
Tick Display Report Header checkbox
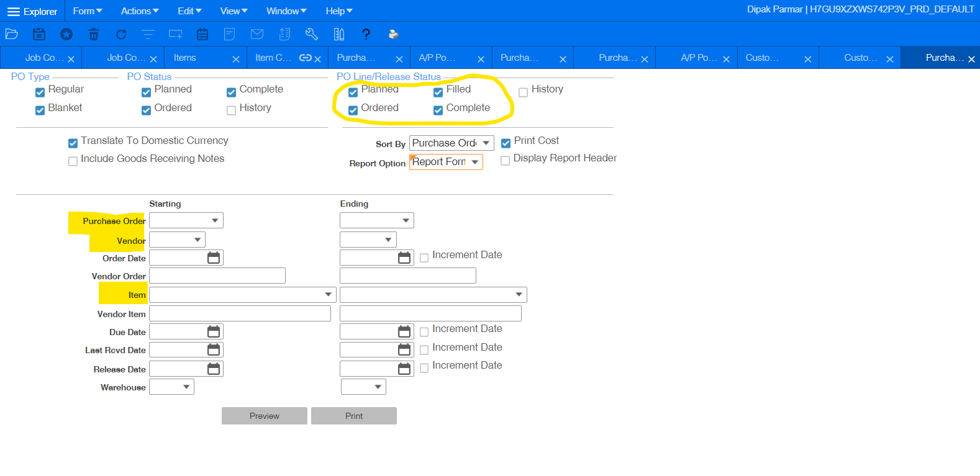[506, 161]
